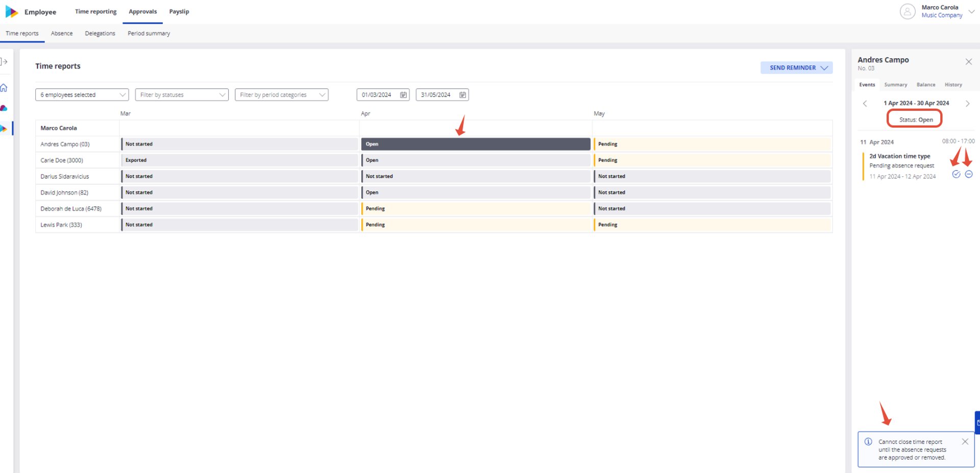Screen dimensions: 980x473
Task: Select the Events tab in side panel
Action: (867, 85)
